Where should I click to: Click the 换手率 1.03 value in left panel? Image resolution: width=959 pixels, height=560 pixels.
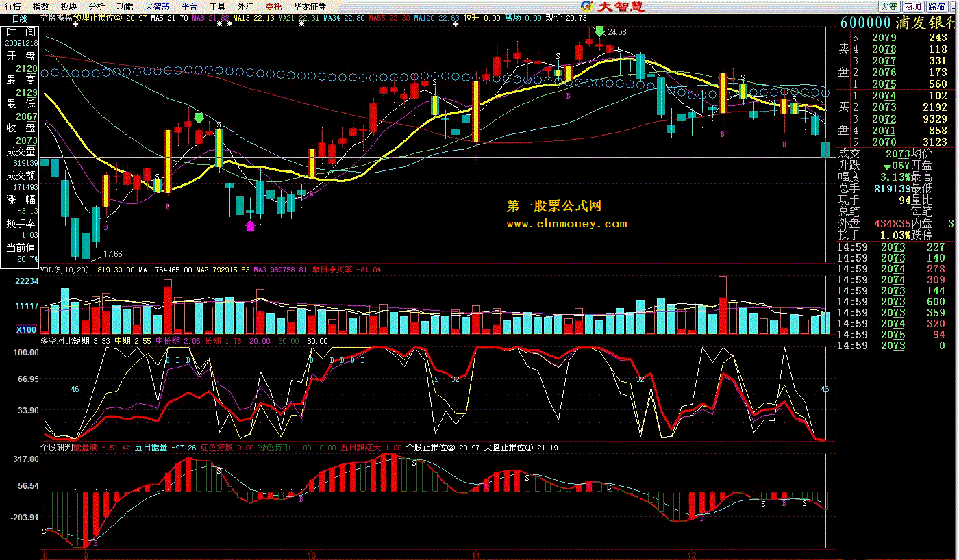point(29,235)
